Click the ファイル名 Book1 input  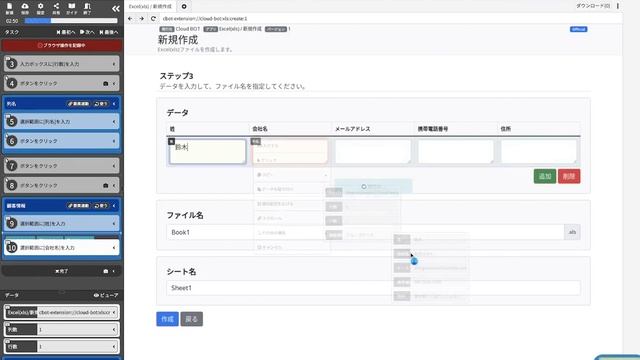point(365,232)
